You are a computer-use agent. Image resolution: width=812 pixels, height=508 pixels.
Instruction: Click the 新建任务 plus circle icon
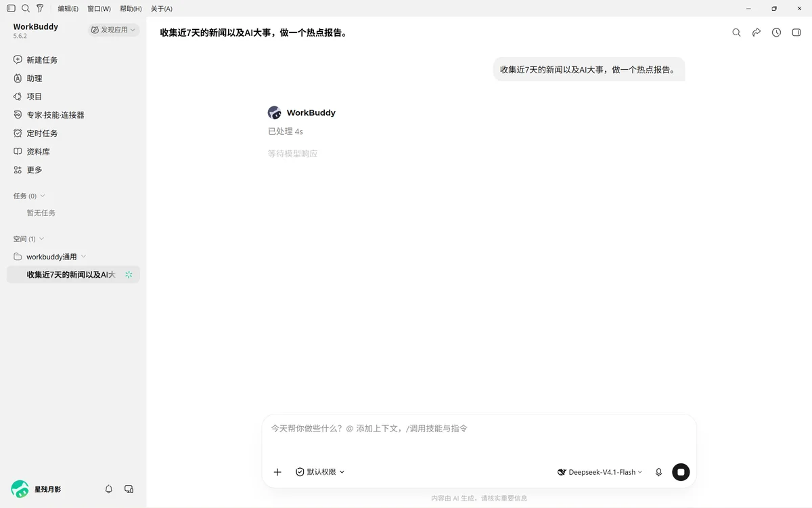18,60
